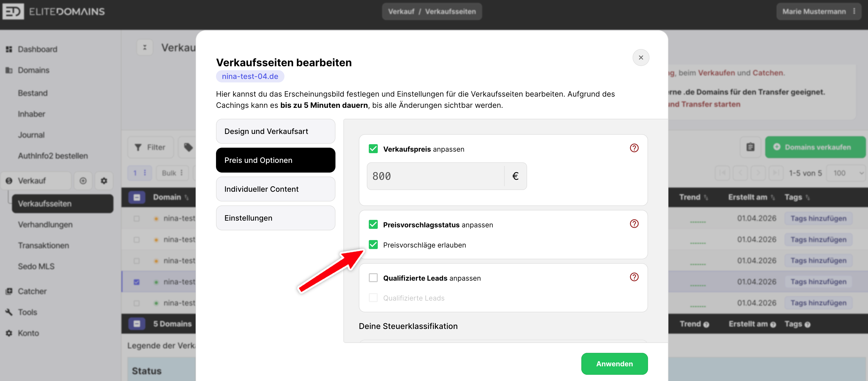Click the Erstellt am help icon in footer
This screenshot has height=381, width=868.
pyautogui.click(x=773, y=324)
